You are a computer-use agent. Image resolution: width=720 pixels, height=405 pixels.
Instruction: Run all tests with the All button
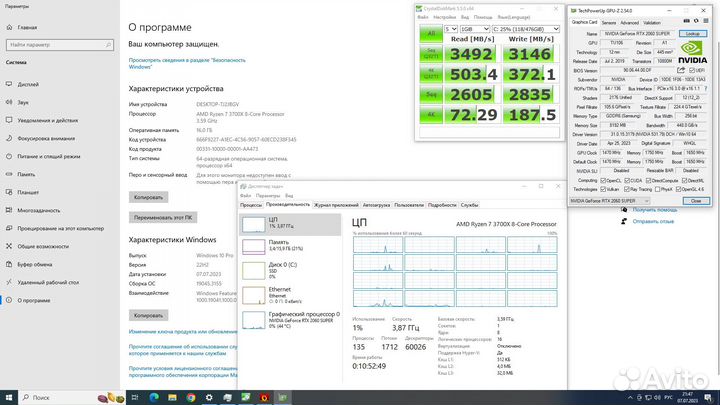click(x=431, y=33)
